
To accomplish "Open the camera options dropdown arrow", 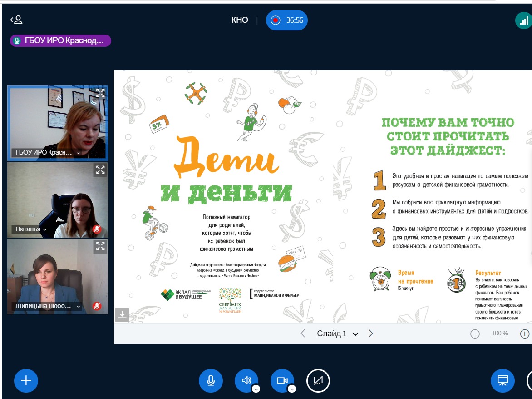I will 292,389.
